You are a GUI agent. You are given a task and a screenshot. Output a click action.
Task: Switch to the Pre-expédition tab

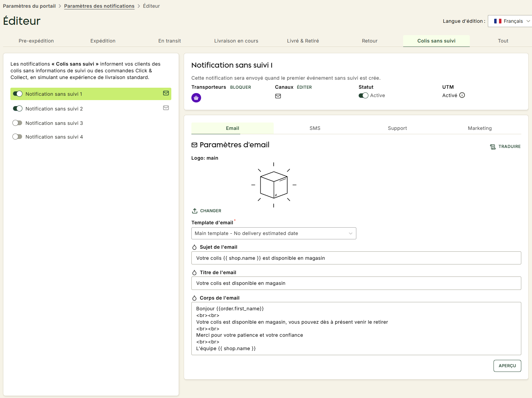pyautogui.click(x=36, y=41)
